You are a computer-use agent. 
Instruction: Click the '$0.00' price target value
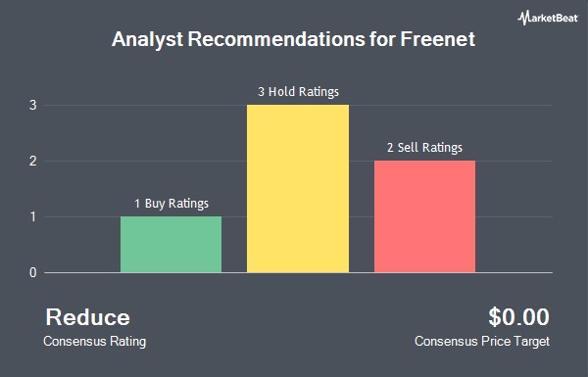519,317
